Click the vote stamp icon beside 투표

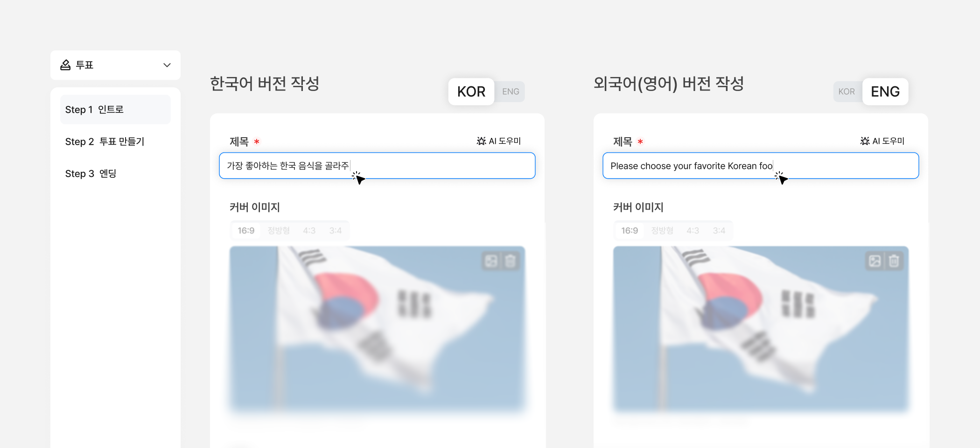[x=65, y=65]
